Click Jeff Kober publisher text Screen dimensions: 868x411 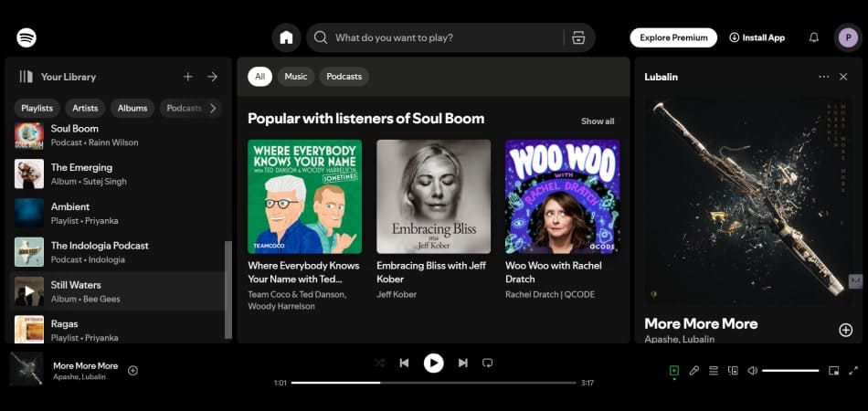[x=397, y=294]
